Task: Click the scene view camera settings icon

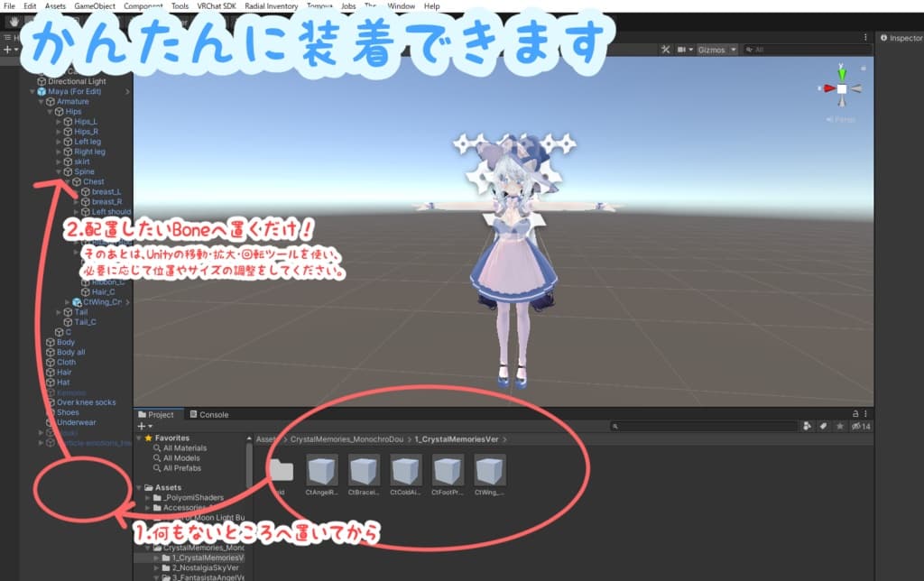Action: (x=682, y=49)
